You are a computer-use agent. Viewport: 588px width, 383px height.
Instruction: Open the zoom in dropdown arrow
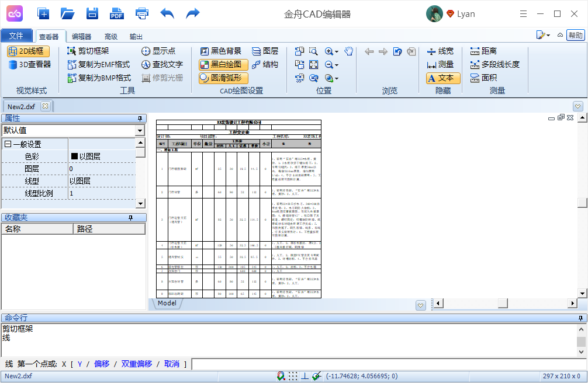pos(338,52)
